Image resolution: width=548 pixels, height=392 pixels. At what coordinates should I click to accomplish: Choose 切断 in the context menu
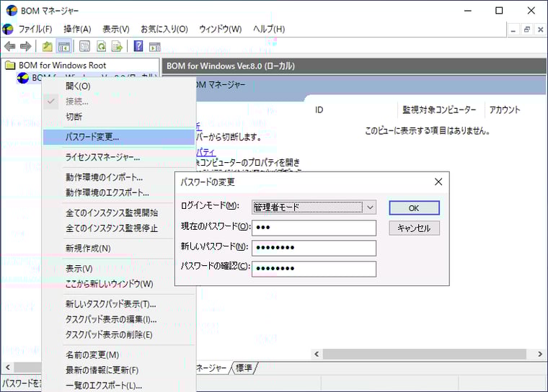tap(119, 117)
